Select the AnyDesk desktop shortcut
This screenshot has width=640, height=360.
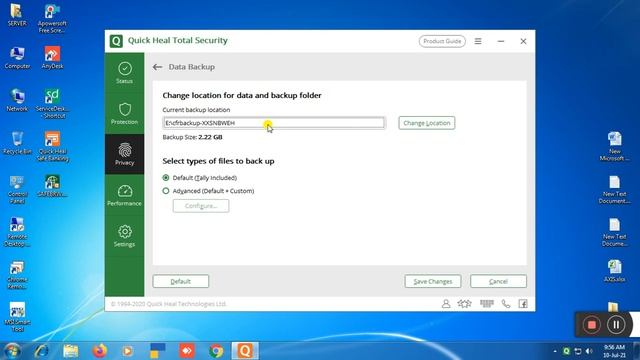tap(52, 58)
